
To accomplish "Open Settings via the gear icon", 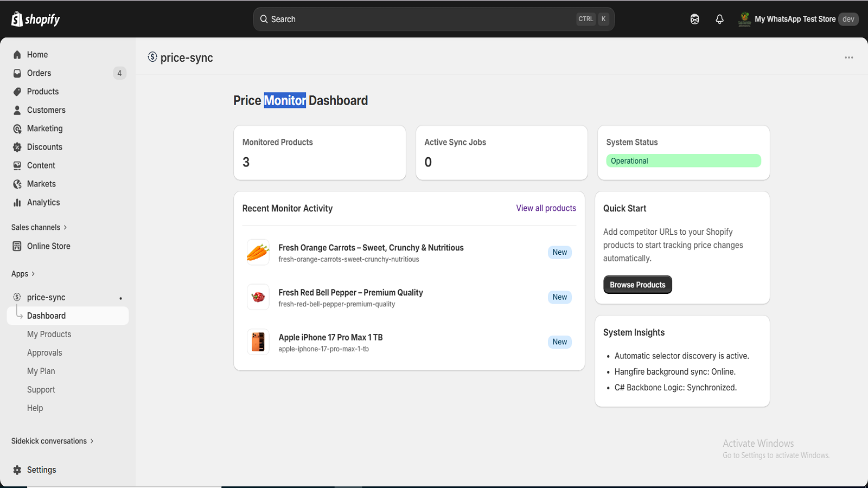I will [17, 470].
